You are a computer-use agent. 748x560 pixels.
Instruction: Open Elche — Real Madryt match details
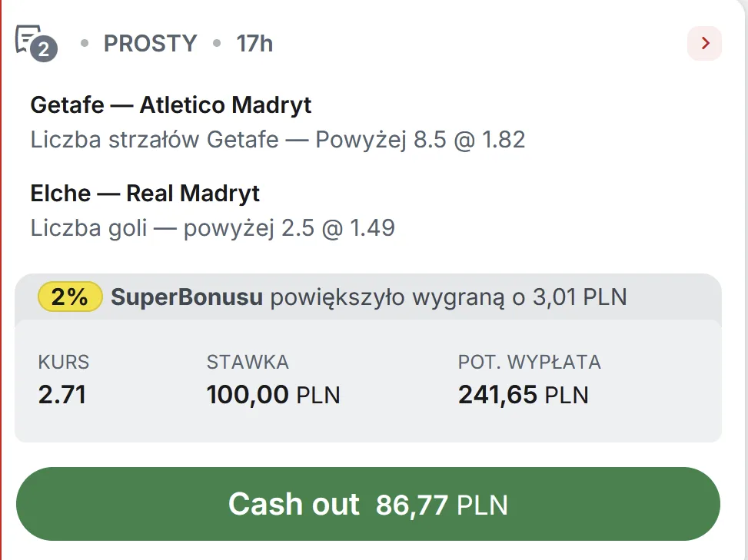pos(145,194)
